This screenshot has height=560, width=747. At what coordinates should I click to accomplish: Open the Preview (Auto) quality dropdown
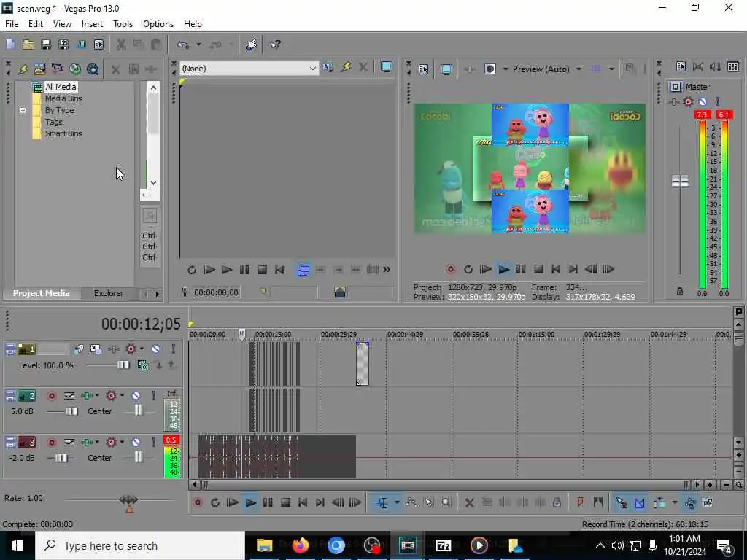[578, 69]
